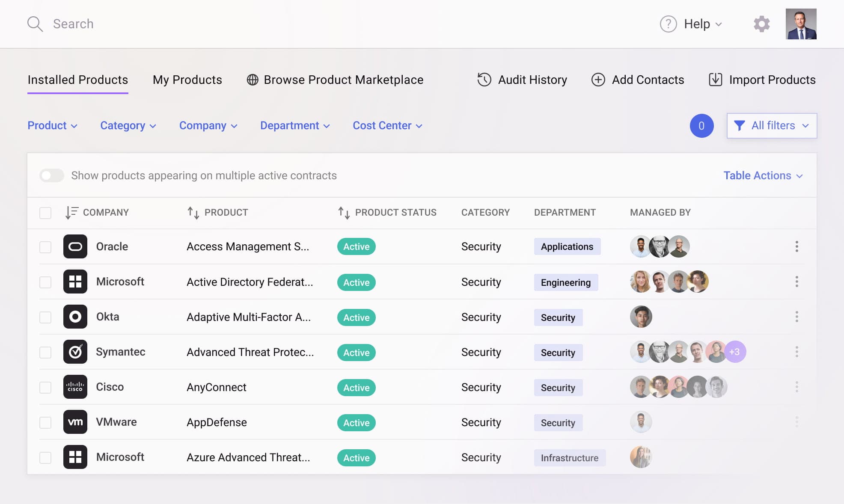The width and height of the screenshot is (844, 504).
Task: Open the Help dropdown chevron
Action: (x=719, y=24)
